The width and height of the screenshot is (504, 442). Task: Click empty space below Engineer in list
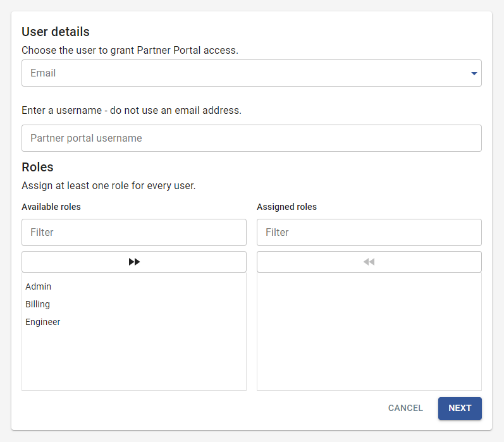point(134,360)
